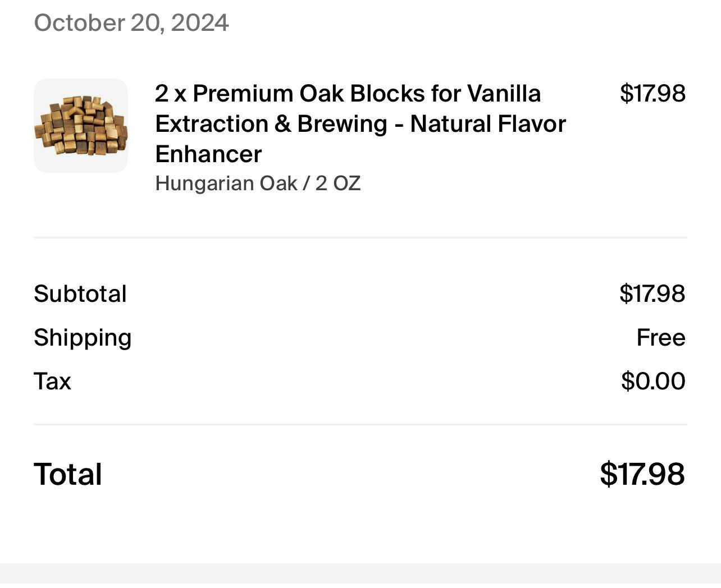Viewport: 721px width, 588px height.
Task: Select the $17.98 subtotal amount
Action: 652,294
